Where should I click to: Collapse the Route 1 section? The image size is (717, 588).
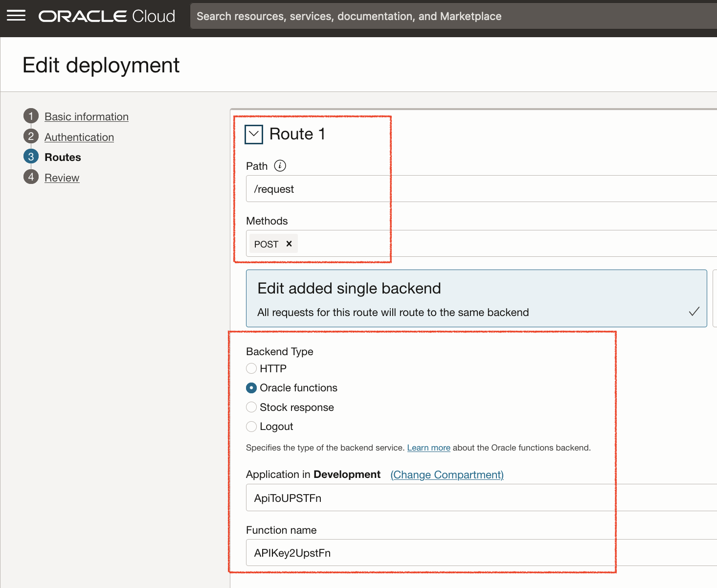click(x=254, y=134)
